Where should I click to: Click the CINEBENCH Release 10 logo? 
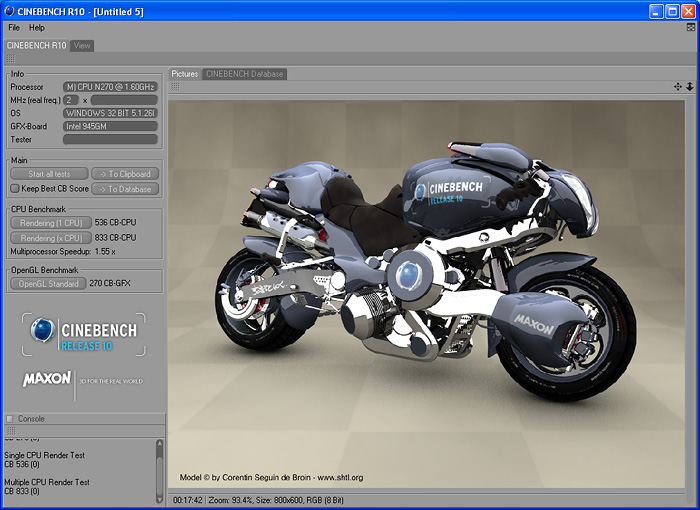[84, 334]
